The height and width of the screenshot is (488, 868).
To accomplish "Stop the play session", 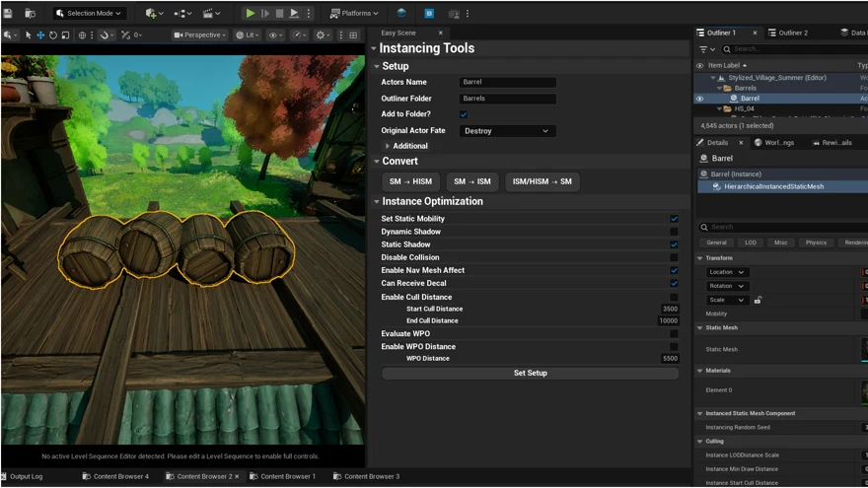I will pyautogui.click(x=279, y=13).
